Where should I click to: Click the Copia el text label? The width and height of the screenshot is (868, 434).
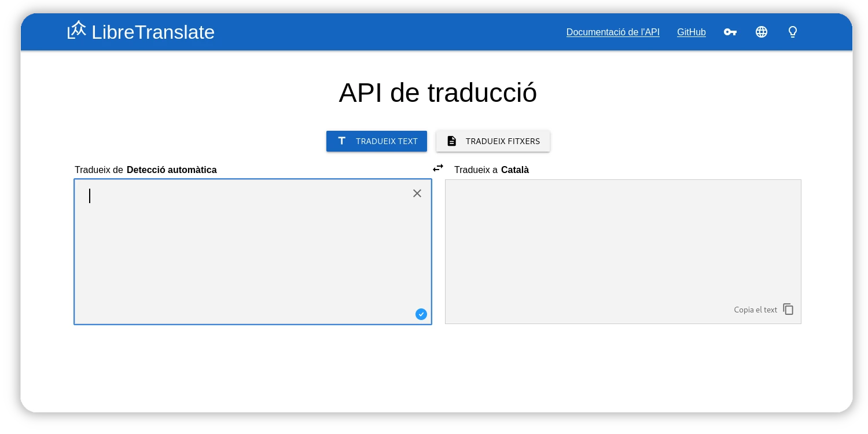click(755, 310)
